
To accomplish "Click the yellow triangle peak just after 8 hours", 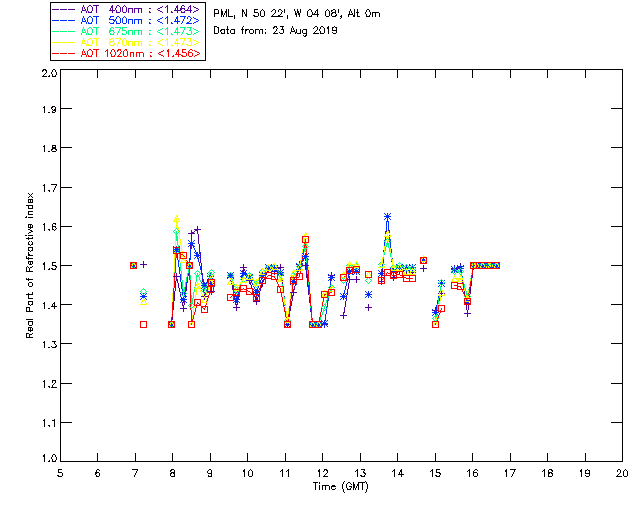I will [176, 220].
